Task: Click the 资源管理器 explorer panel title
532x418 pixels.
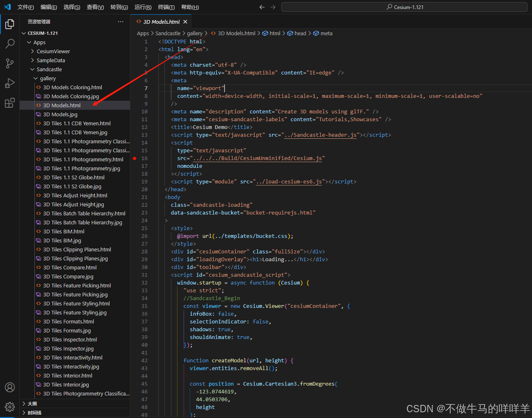Action: tap(39, 22)
